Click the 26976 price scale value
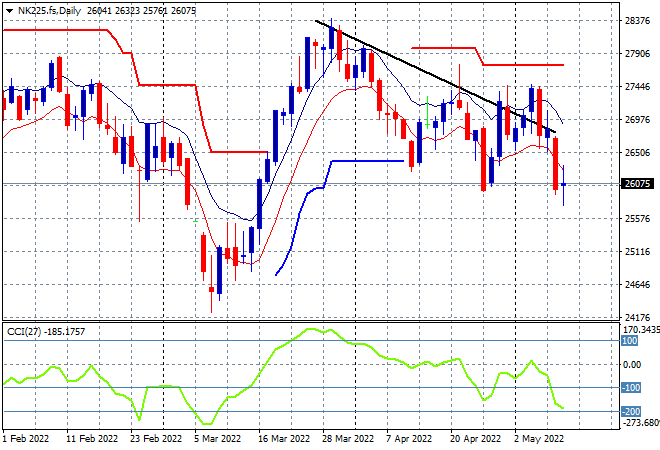Screen dimensions: 660x450 click(x=637, y=120)
